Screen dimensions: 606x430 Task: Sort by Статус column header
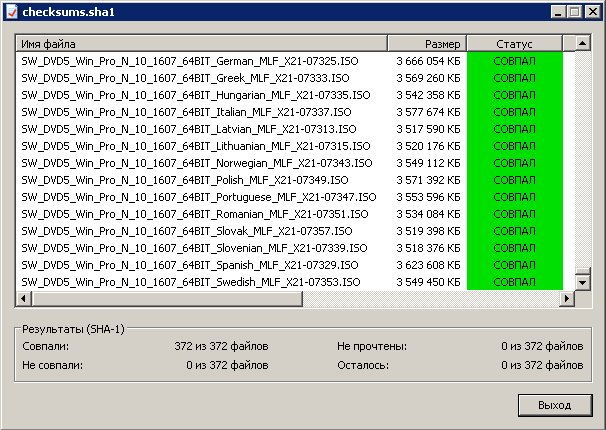(x=514, y=44)
